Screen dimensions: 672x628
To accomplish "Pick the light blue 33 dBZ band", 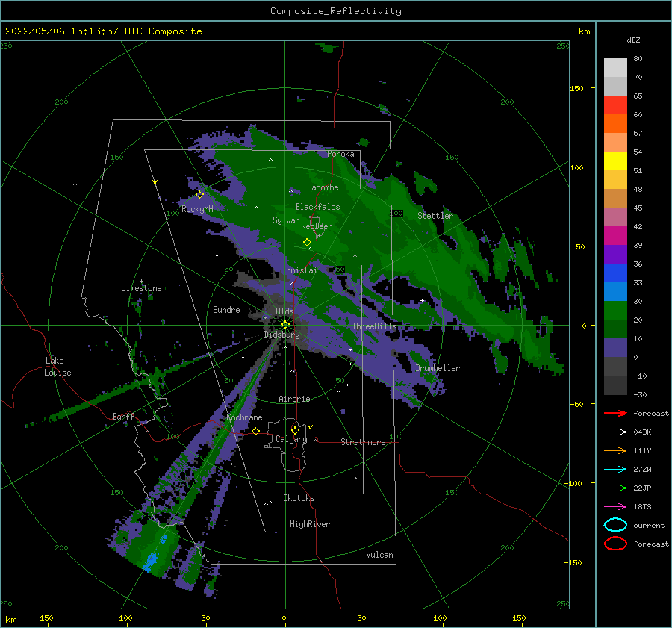I will coord(615,291).
